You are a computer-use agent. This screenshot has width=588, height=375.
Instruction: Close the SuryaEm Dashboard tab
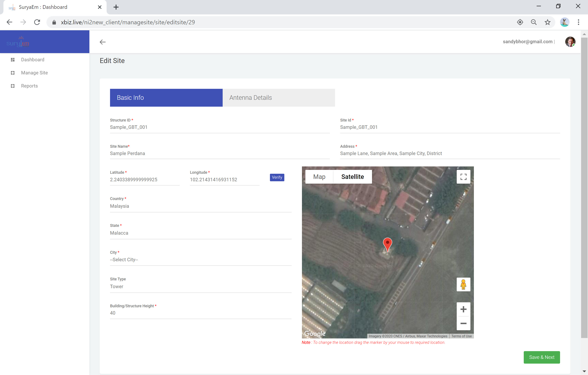tap(100, 7)
